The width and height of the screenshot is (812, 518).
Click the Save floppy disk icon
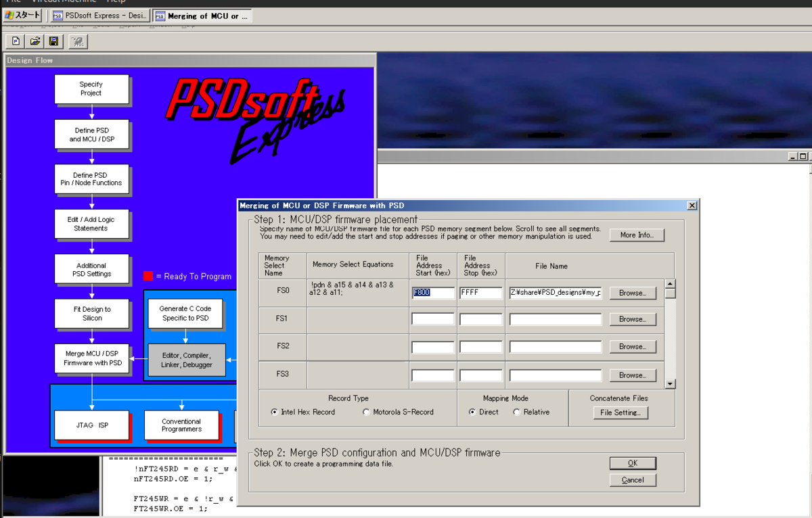tap(54, 41)
